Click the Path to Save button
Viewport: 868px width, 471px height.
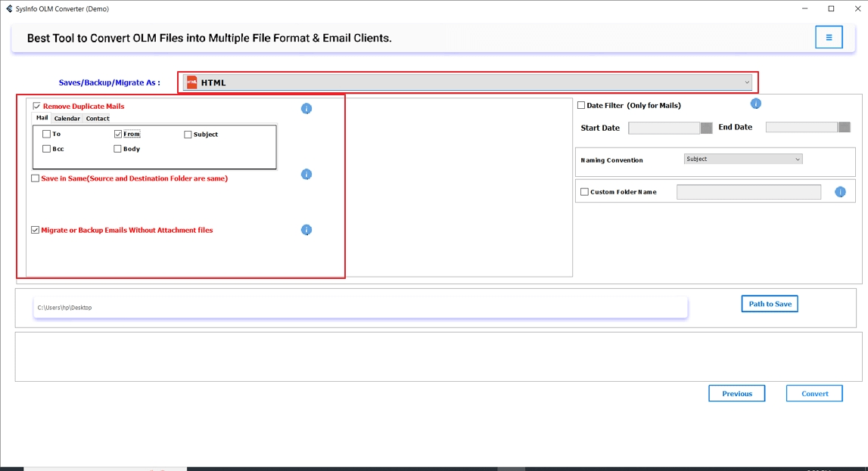(770, 303)
